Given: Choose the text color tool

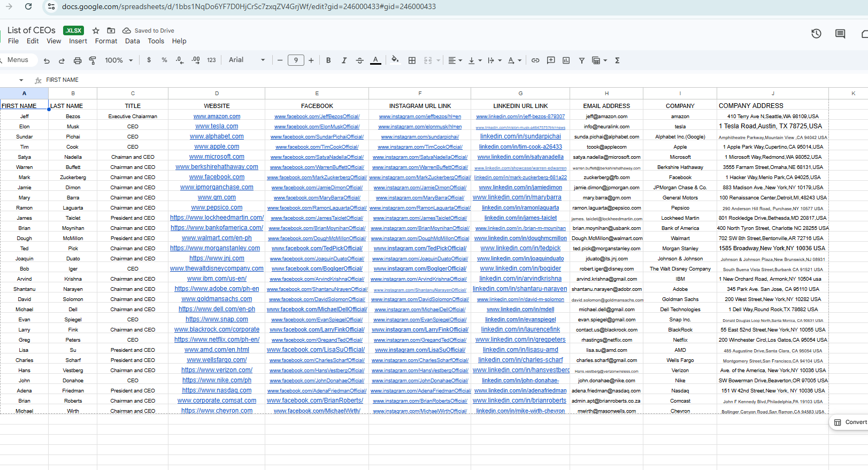Looking at the screenshot, I should [376, 60].
